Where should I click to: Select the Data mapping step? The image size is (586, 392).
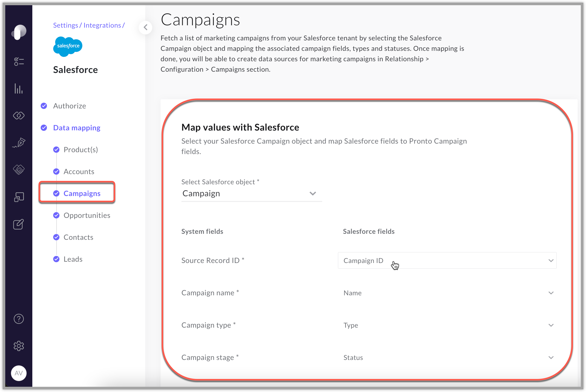point(77,128)
